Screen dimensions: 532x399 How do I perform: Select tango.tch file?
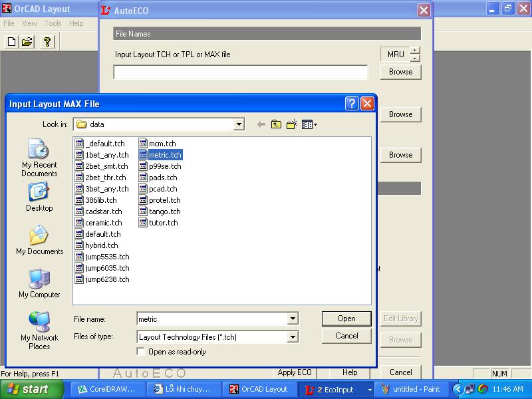(160, 211)
